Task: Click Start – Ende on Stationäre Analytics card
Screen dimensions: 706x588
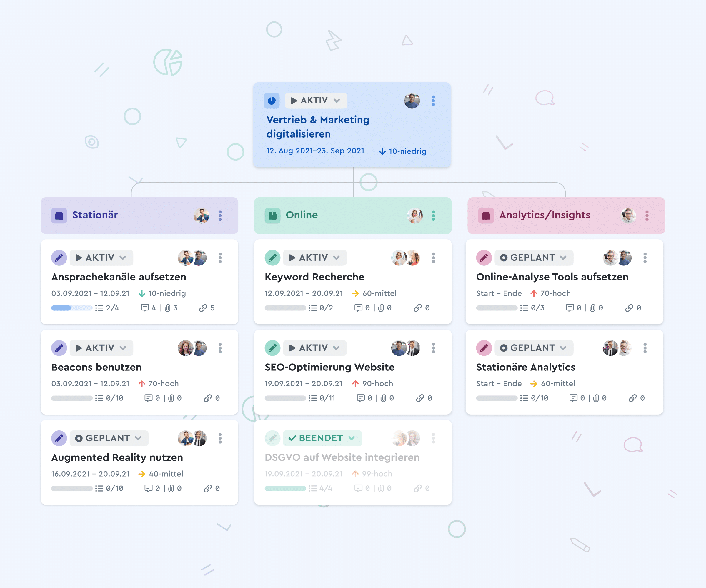Action: coord(499,383)
